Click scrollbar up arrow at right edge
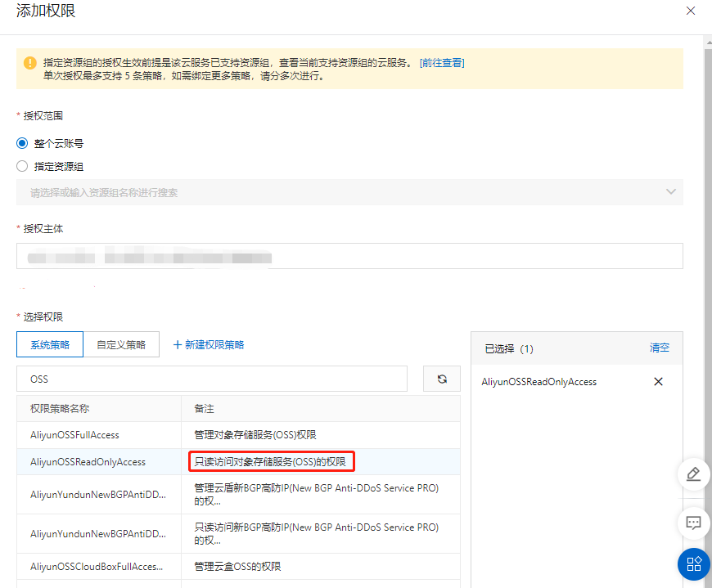Viewport: 712px width, 588px height. point(709,43)
